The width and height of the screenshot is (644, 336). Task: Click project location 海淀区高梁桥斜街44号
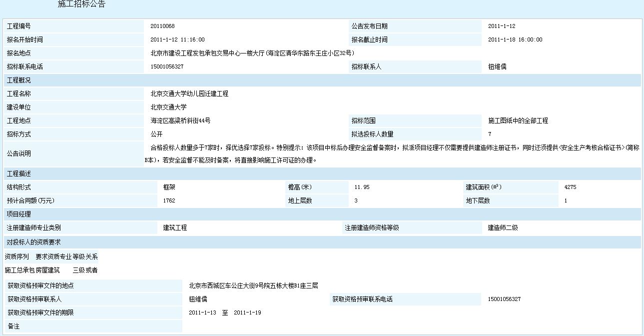coord(180,120)
